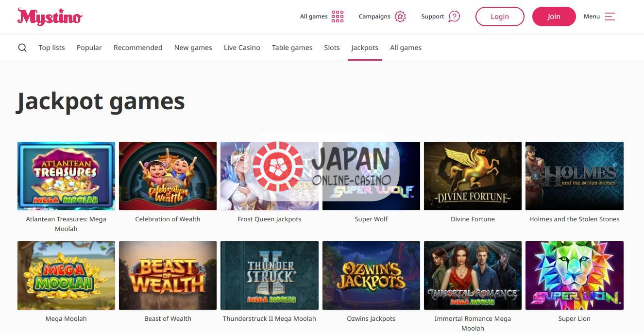
Task: Click 'Atlantean Treasures: Mega Moolah' title text
Action: tap(66, 224)
